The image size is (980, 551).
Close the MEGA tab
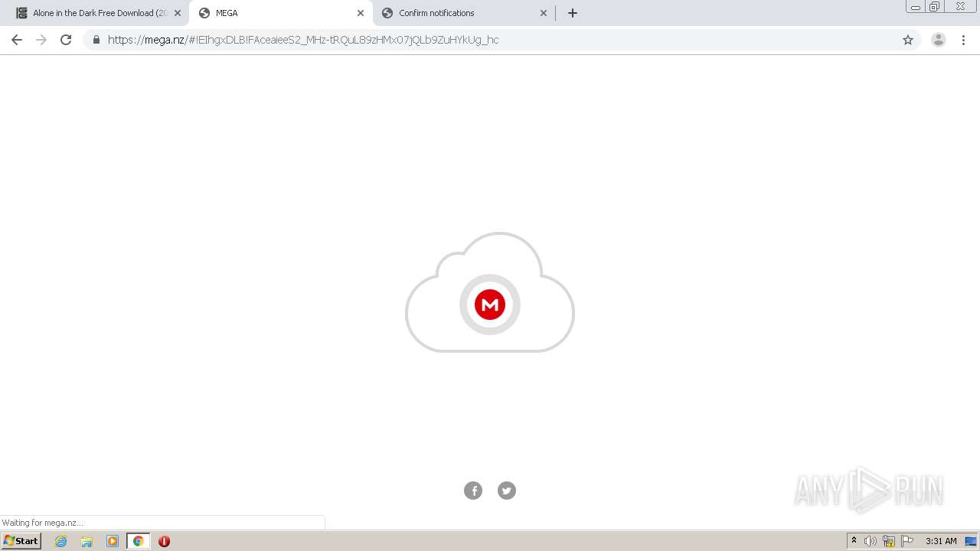[361, 13]
